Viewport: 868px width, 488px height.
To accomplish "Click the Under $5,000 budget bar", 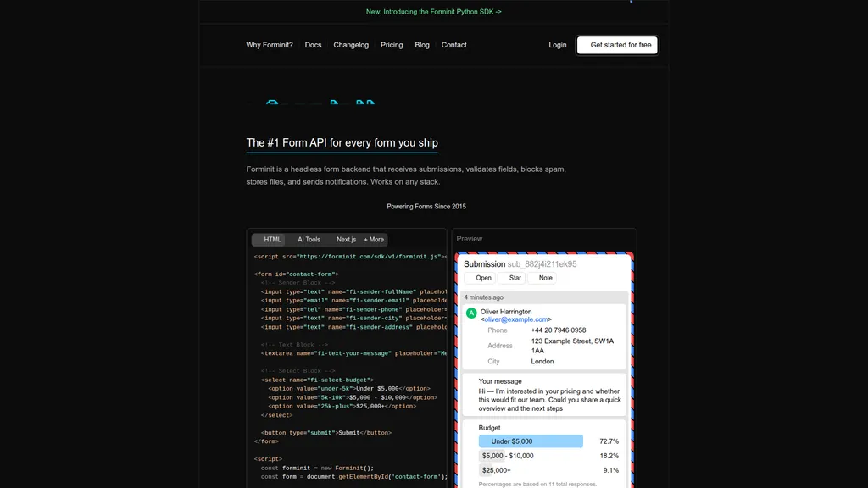I will click(x=531, y=441).
